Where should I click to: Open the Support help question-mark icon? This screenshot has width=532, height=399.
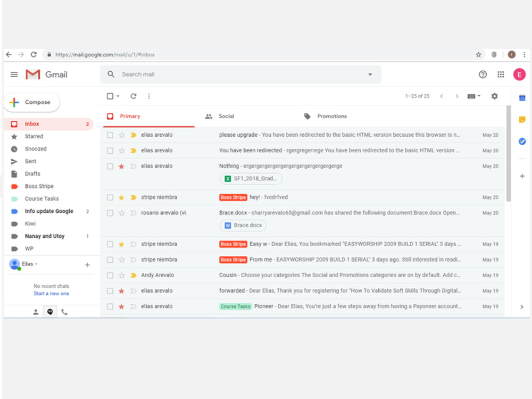coord(483,74)
